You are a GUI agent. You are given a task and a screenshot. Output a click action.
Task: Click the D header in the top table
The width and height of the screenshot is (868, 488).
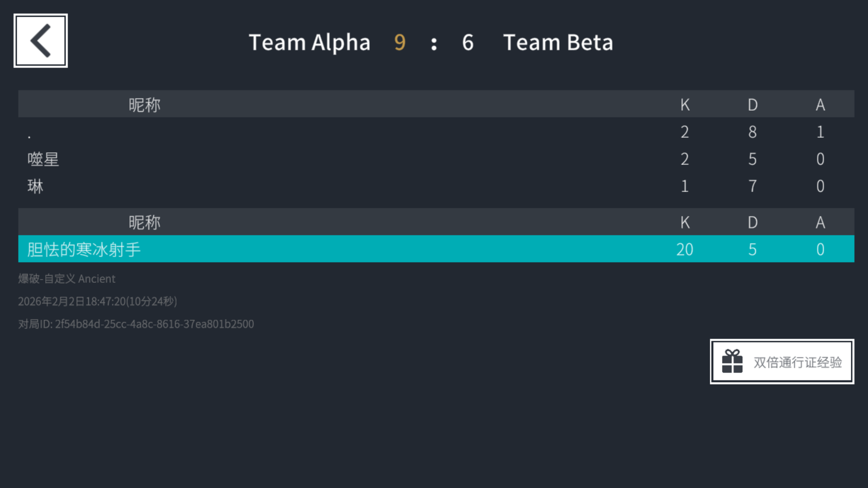pyautogui.click(x=752, y=105)
